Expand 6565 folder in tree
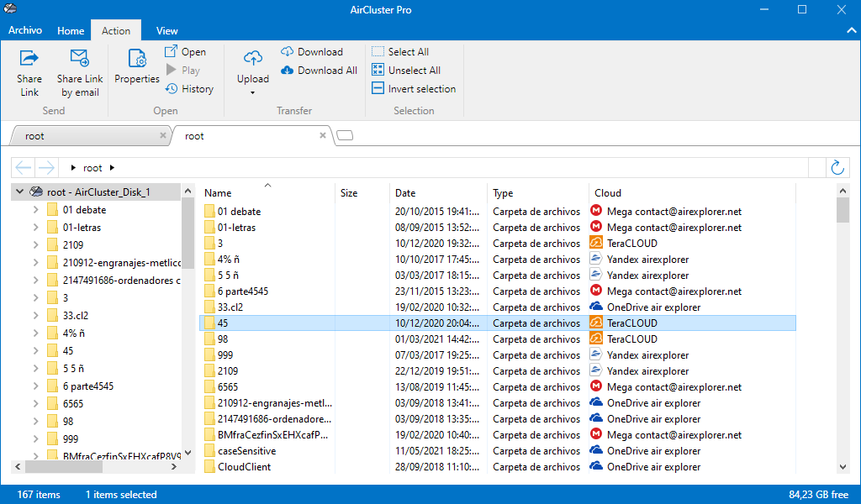861x504 pixels. point(35,404)
